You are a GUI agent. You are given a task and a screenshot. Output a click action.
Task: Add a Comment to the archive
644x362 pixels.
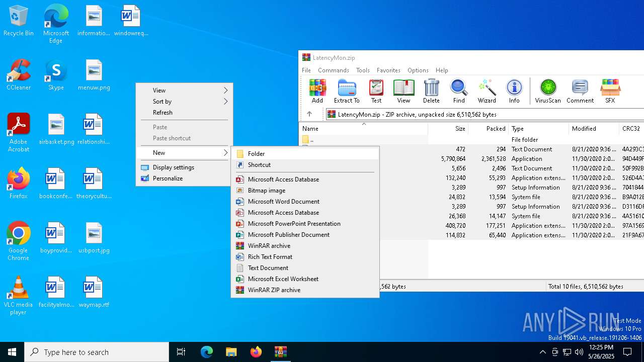coord(580,91)
